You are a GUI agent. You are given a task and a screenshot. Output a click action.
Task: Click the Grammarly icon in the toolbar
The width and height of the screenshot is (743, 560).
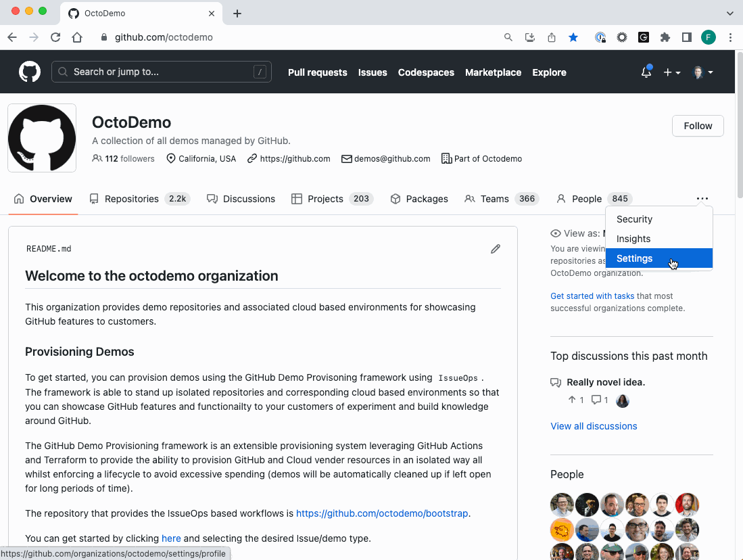[644, 37]
